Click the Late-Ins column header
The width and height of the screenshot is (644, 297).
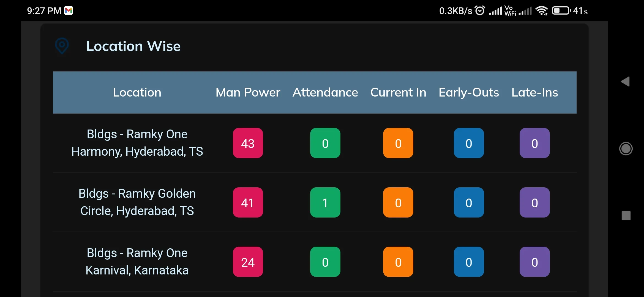tap(534, 92)
